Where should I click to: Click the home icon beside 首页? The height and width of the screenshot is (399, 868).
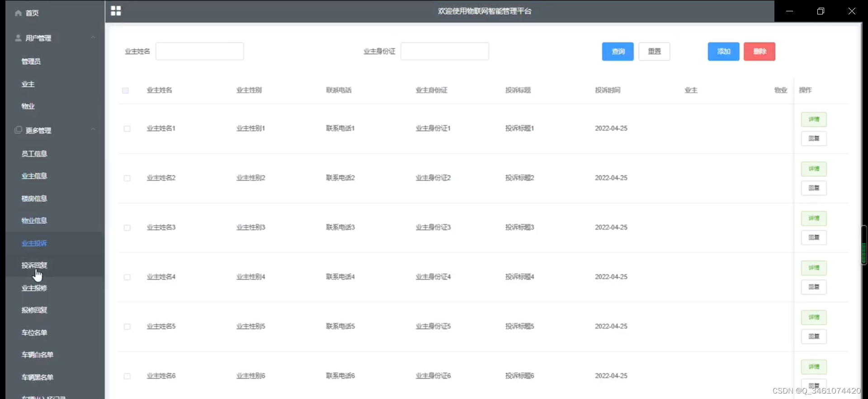pos(18,13)
